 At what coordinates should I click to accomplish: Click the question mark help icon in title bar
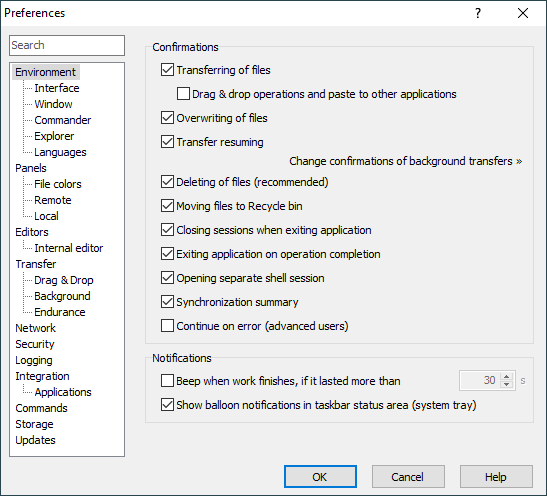tap(478, 13)
